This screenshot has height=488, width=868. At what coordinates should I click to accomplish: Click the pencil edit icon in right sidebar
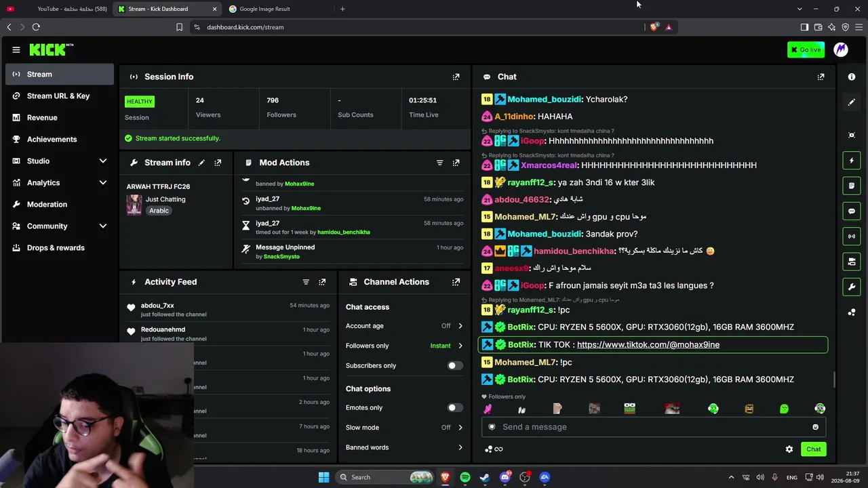pyautogui.click(x=852, y=102)
